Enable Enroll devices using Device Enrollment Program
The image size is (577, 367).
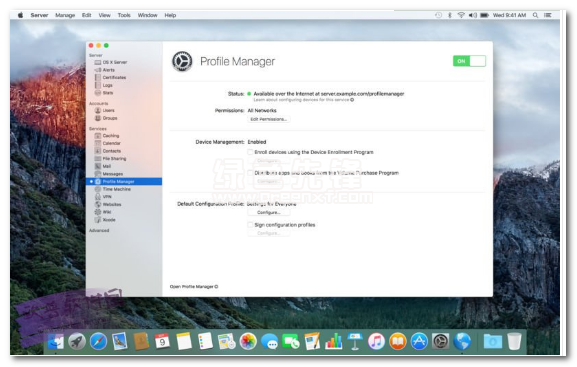pos(250,152)
